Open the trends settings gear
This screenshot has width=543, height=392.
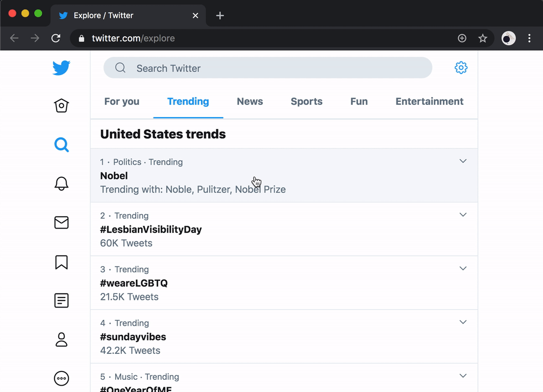[x=461, y=68]
